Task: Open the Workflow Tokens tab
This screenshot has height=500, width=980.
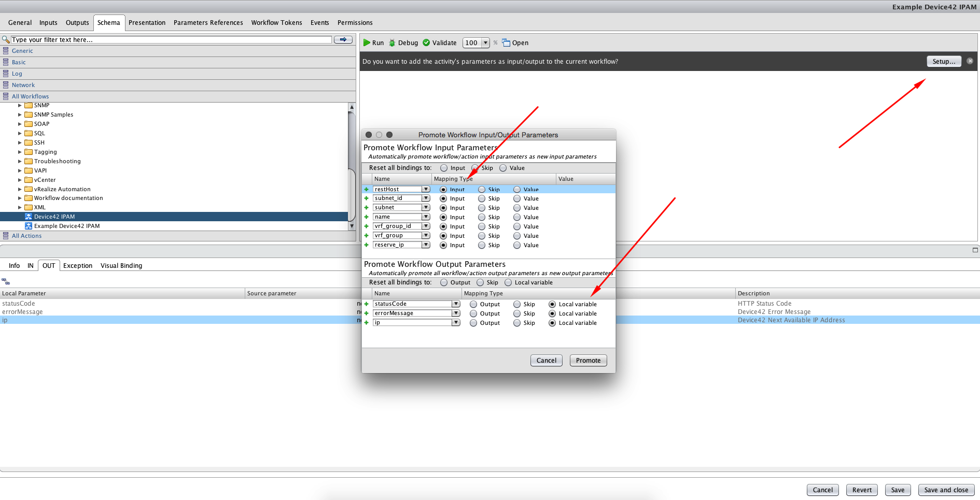Action: (x=276, y=22)
